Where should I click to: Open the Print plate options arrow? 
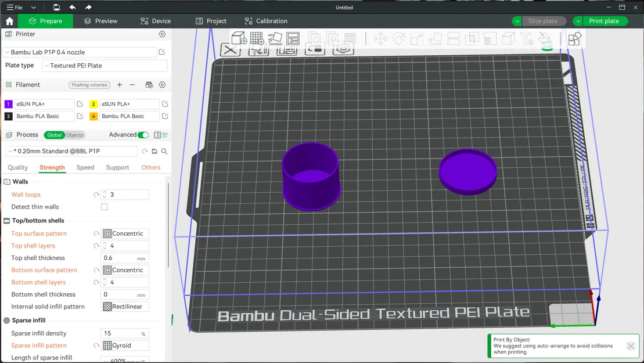578,21
